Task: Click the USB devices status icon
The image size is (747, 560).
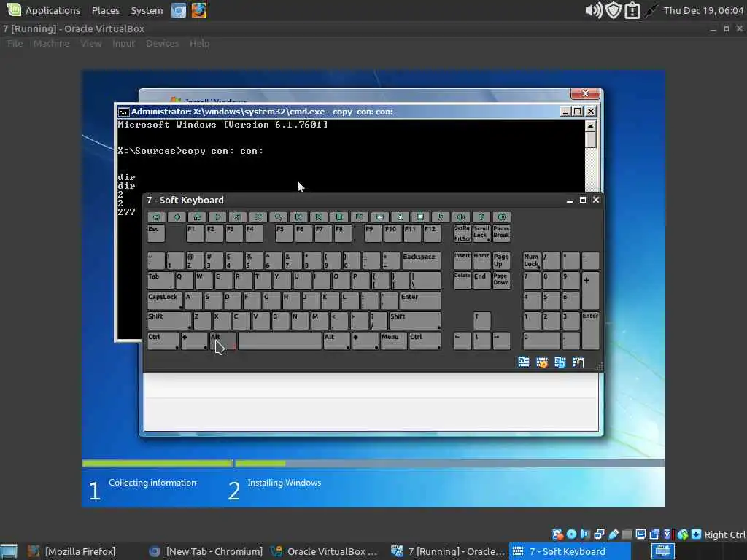Action: tap(614, 534)
